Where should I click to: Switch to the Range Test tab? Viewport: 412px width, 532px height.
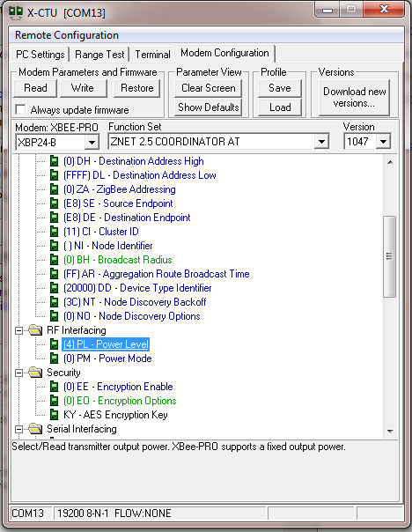click(x=99, y=55)
